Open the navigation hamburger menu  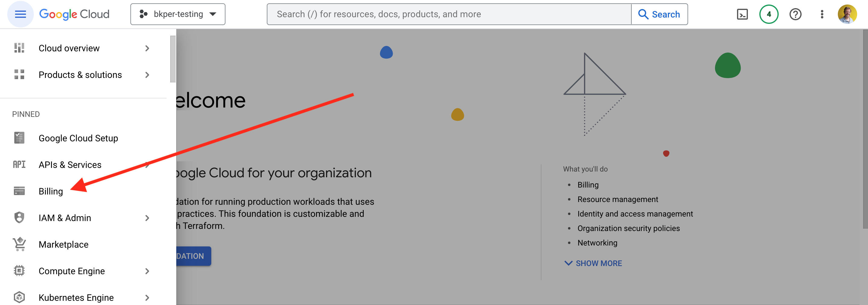tap(20, 14)
